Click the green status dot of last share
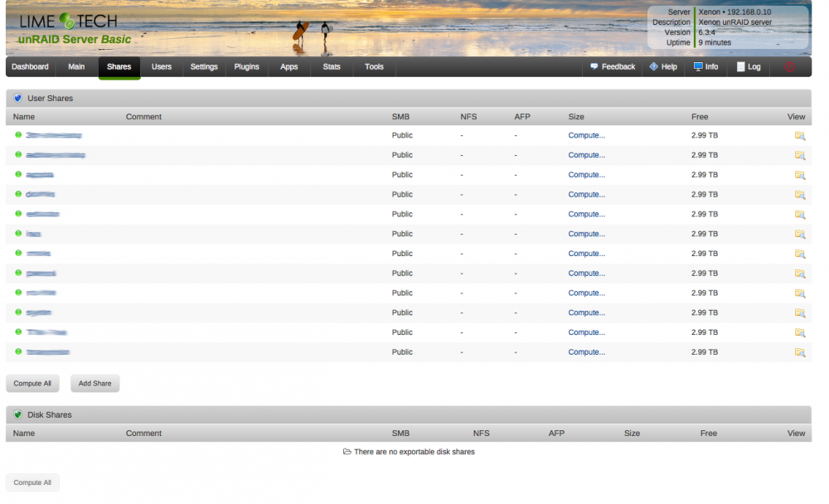829x504 pixels. click(x=18, y=351)
